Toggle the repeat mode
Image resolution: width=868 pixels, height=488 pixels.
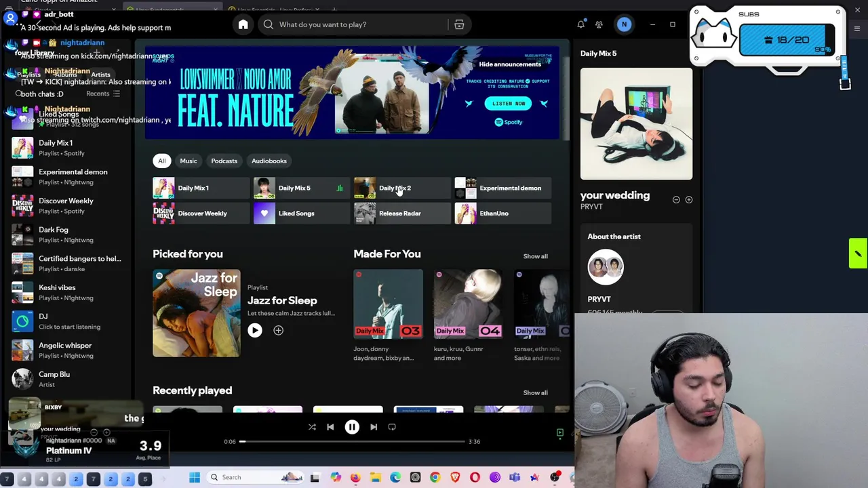tap(392, 427)
